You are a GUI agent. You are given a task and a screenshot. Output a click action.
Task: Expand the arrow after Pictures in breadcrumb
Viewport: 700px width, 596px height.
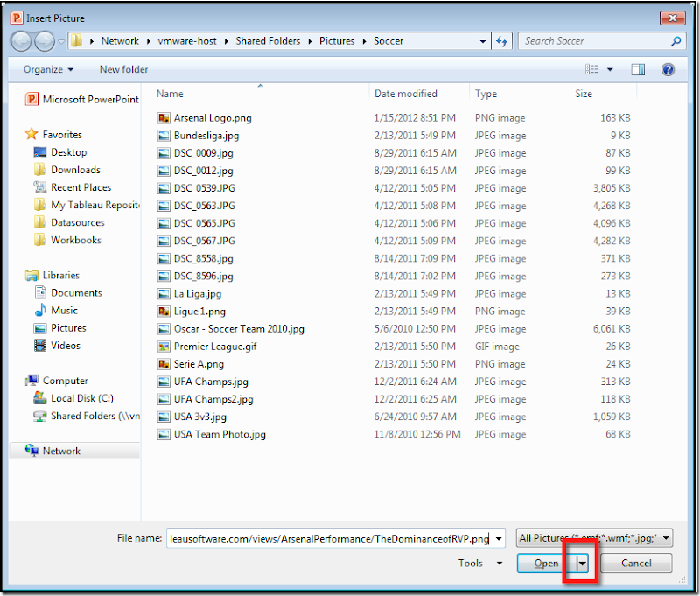click(x=364, y=41)
